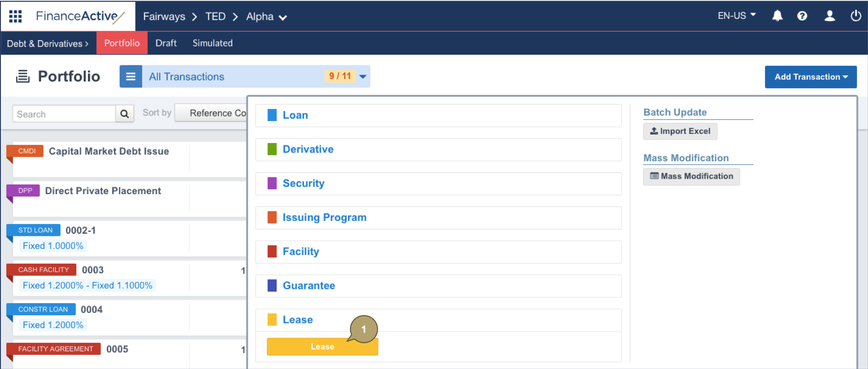Viewport: 868px width, 369px height.
Task: Click the yellow Lease button
Action: (322, 346)
